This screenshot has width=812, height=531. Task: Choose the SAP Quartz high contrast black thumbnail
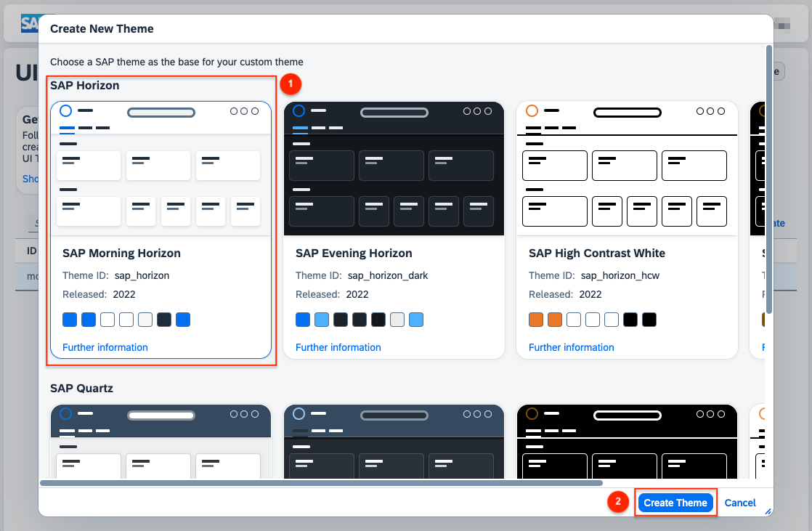627,442
